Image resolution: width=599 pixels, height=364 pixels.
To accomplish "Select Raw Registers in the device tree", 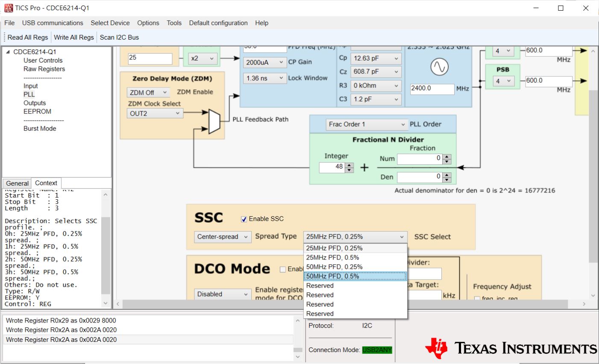I will [x=44, y=69].
